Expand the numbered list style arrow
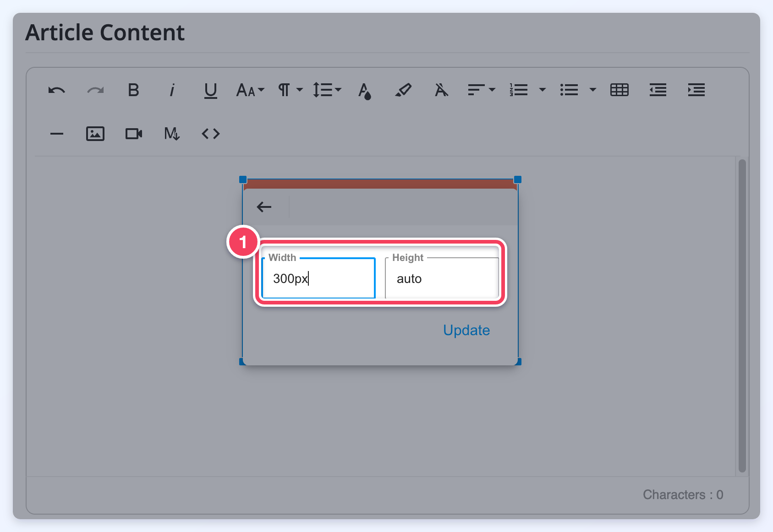773x532 pixels. click(x=543, y=90)
